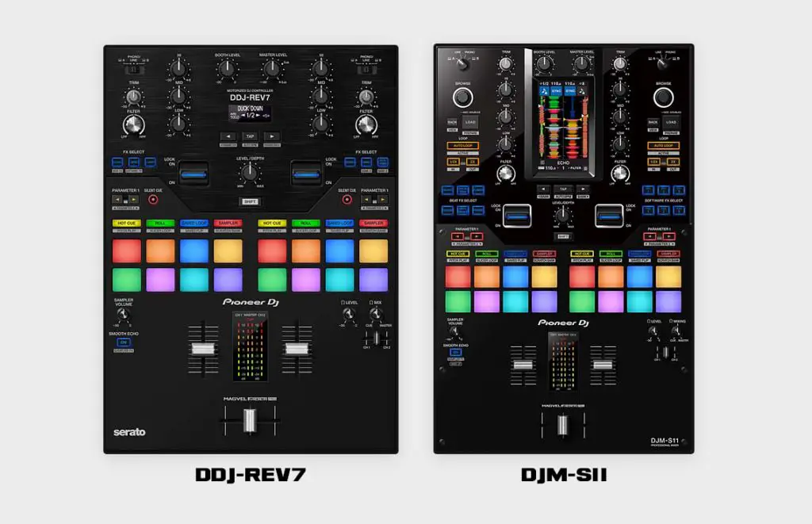Hit the green bottom-left pad on DDJ-REV7 left deck
The height and width of the screenshot is (524, 812).
(126, 280)
